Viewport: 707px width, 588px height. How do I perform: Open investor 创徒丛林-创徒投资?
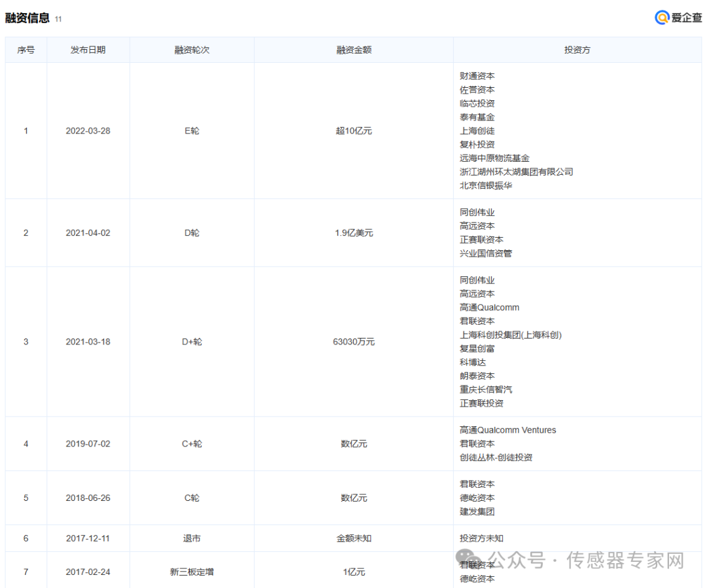tap(496, 458)
